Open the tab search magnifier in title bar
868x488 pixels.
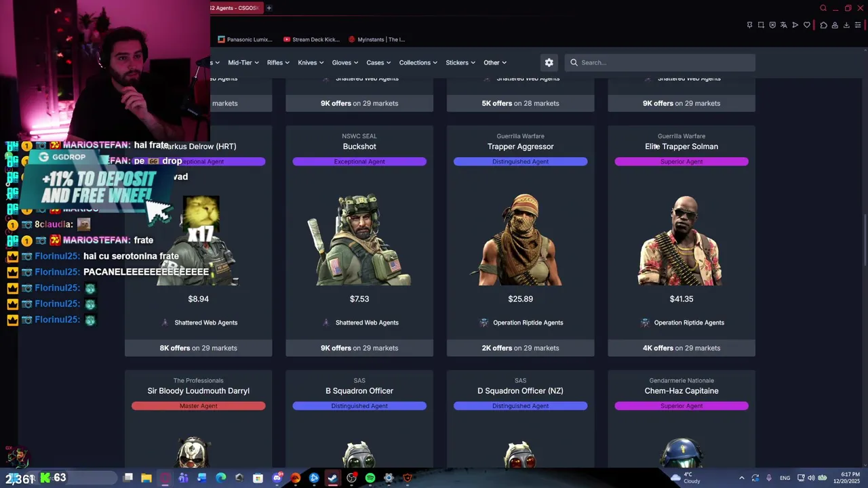[x=823, y=8]
